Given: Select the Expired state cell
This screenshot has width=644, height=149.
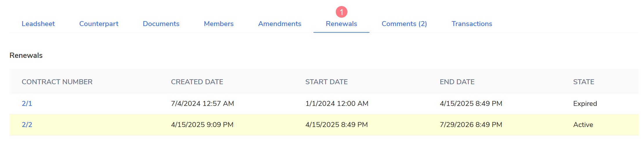Looking at the screenshot, I should tap(585, 104).
